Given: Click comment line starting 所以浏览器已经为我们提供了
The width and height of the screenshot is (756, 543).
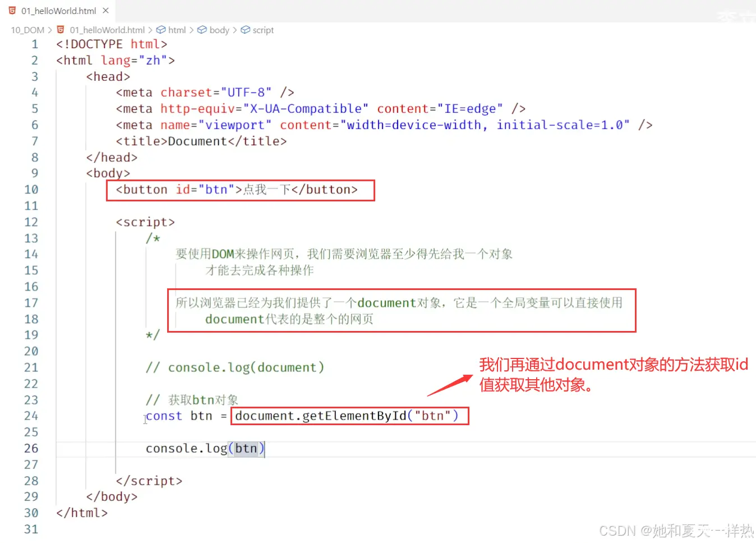Looking at the screenshot, I should pos(399,303).
